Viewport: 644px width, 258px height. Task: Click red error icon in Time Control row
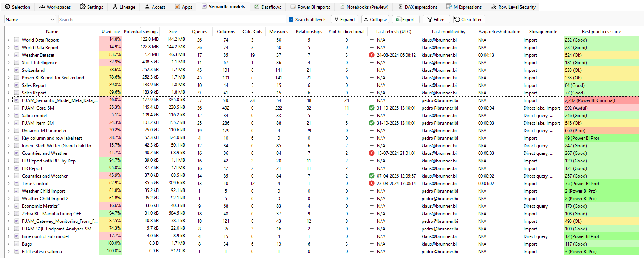tap(372, 183)
